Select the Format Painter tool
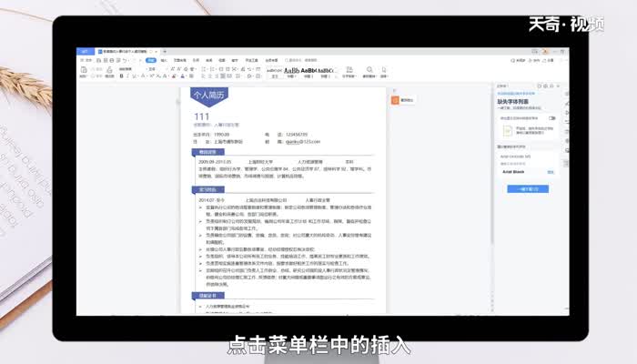Viewport: 637px width, 364px height. (x=110, y=72)
